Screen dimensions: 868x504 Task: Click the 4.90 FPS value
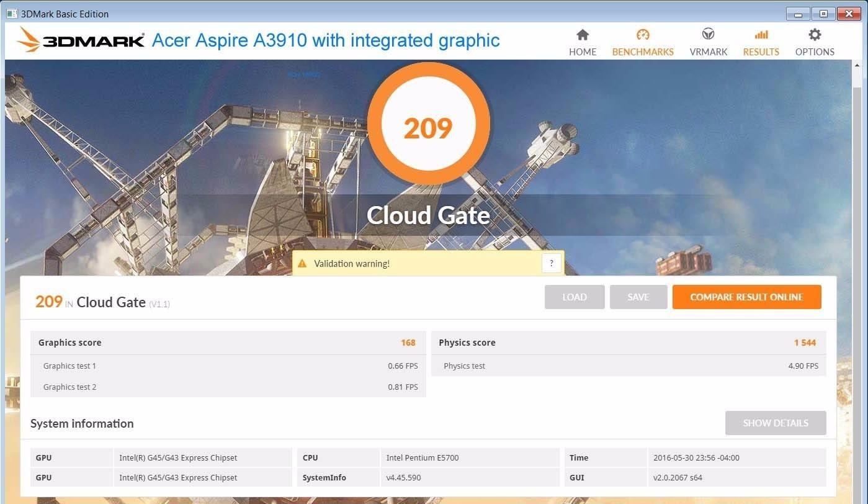point(803,366)
